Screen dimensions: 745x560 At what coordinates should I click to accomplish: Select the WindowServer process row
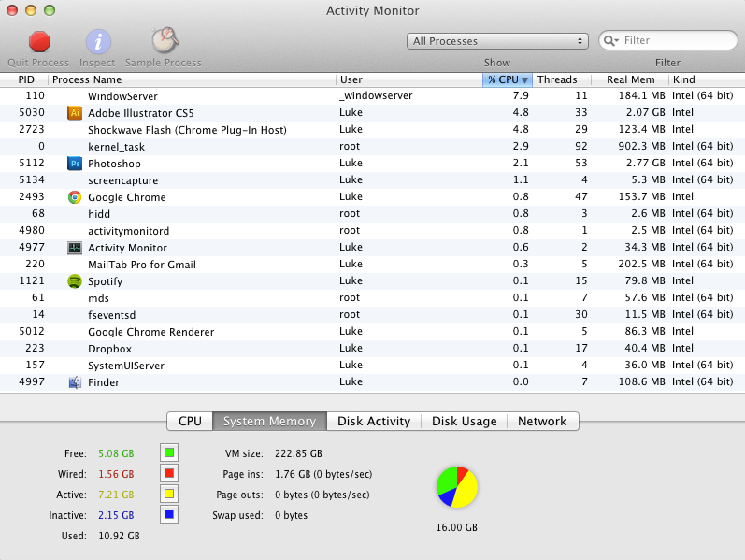(x=372, y=95)
